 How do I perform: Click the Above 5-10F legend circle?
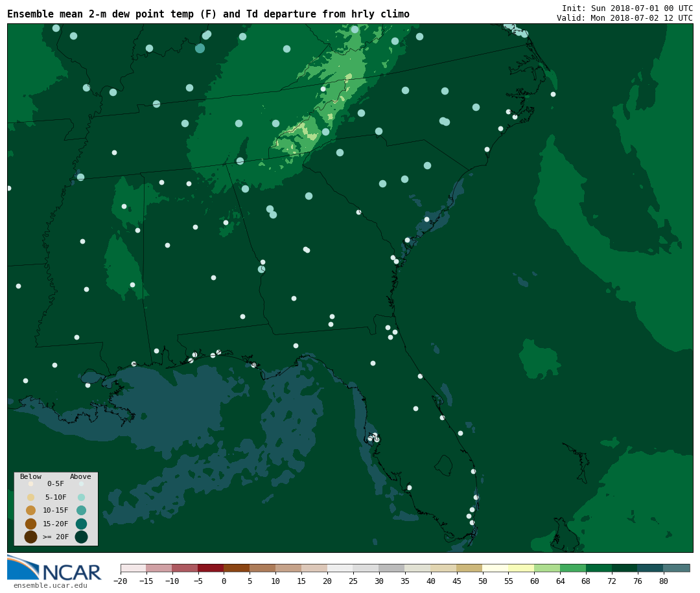click(81, 497)
